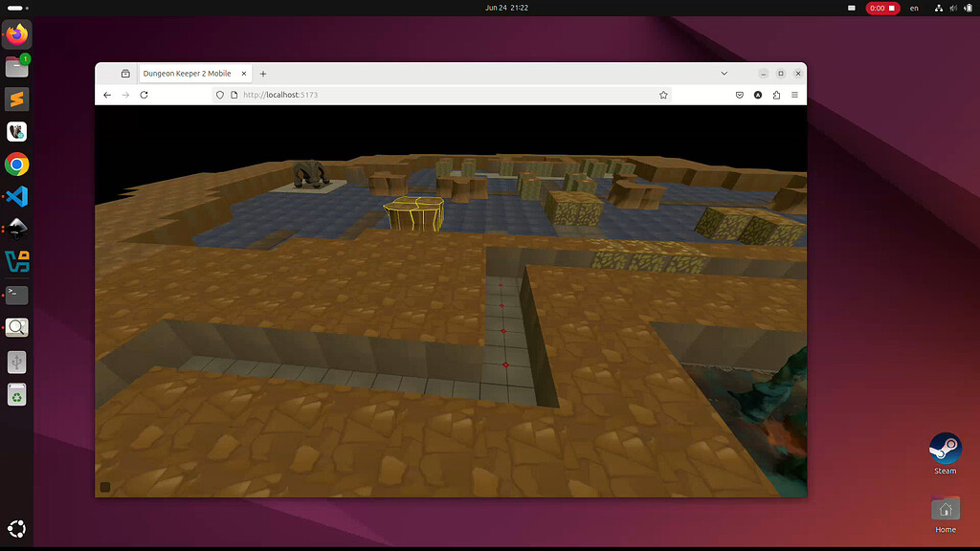The height and width of the screenshot is (551, 980).
Task: Click the browser back button
Action: click(106, 95)
